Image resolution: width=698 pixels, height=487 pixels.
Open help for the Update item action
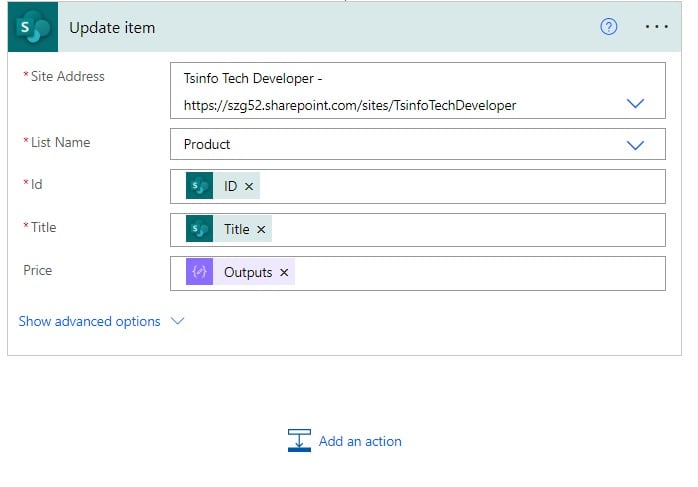pyautogui.click(x=608, y=27)
